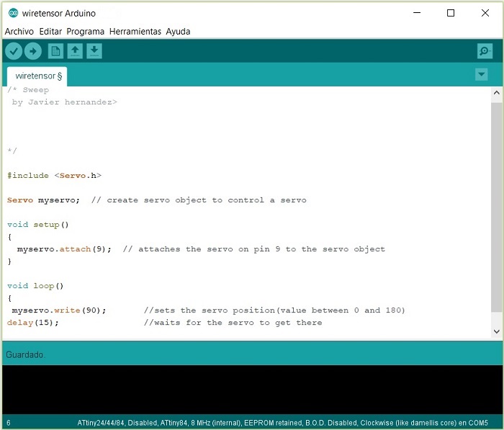Screen dimensions: 504x430
Task: Click the 'by Javier hernandez>' comment line
Action: (x=65, y=102)
